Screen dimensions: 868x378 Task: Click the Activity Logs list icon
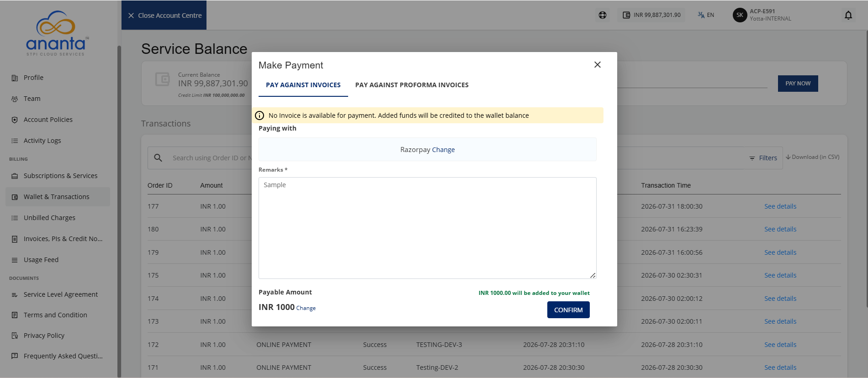(15, 141)
